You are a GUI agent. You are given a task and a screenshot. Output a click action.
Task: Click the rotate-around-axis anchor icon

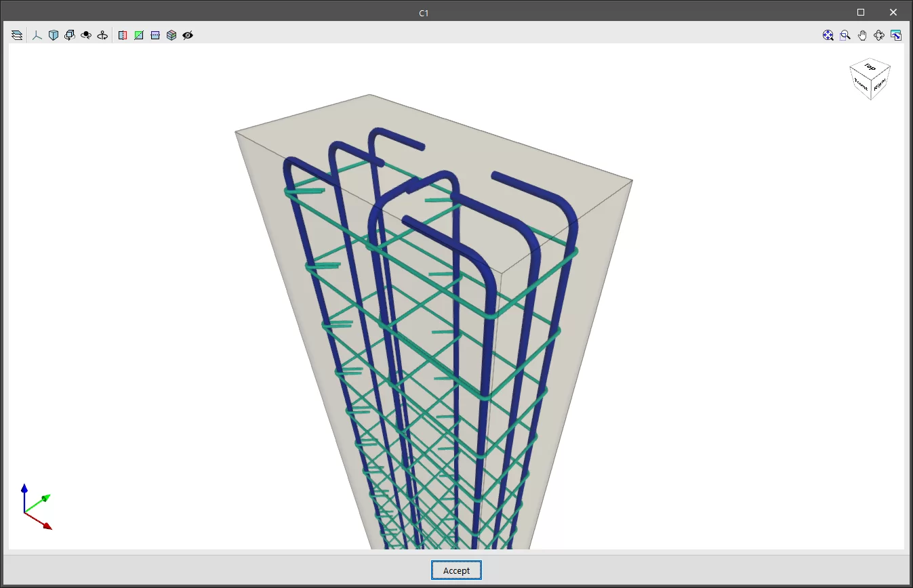(102, 35)
